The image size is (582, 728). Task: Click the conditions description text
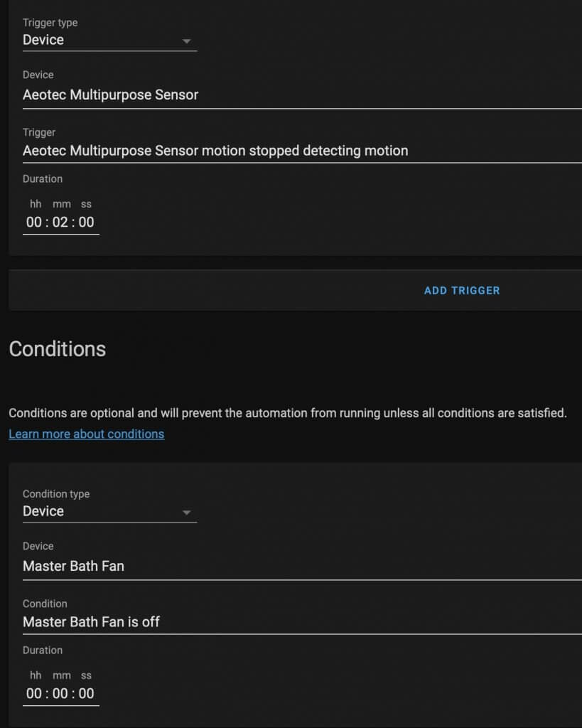(x=288, y=413)
